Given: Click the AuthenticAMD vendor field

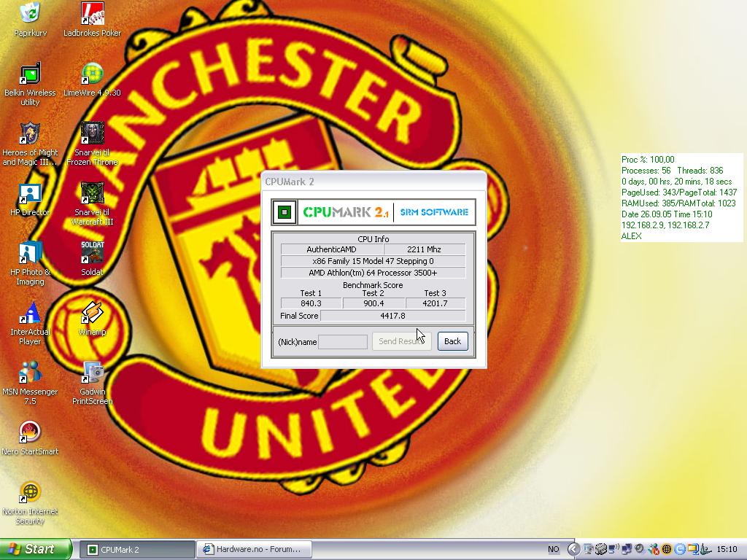Looking at the screenshot, I should [332, 249].
